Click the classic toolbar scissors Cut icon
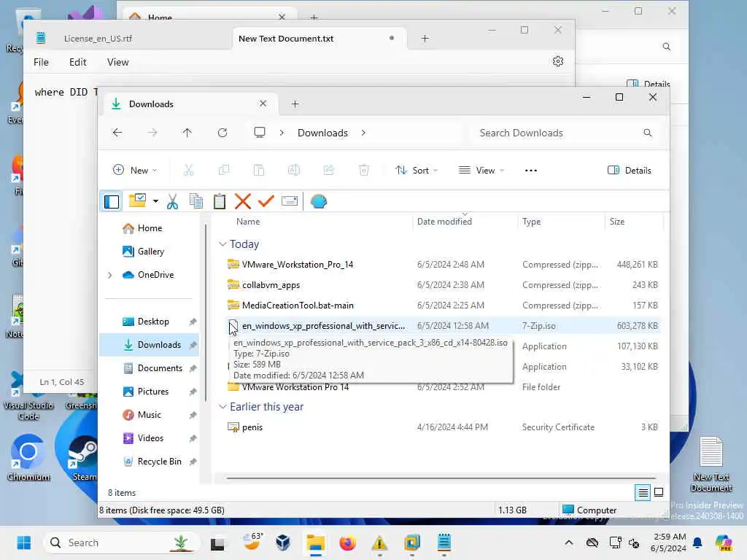The image size is (747, 560). click(x=172, y=201)
